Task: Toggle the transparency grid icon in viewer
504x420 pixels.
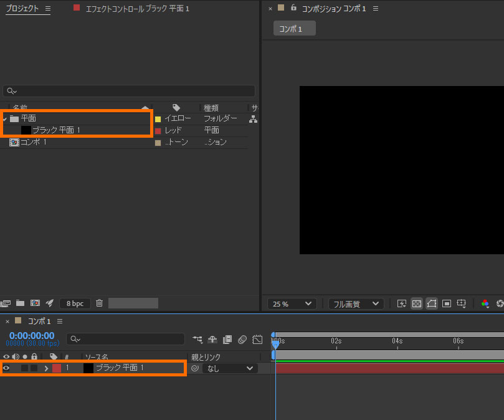Action: pos(416,303)
